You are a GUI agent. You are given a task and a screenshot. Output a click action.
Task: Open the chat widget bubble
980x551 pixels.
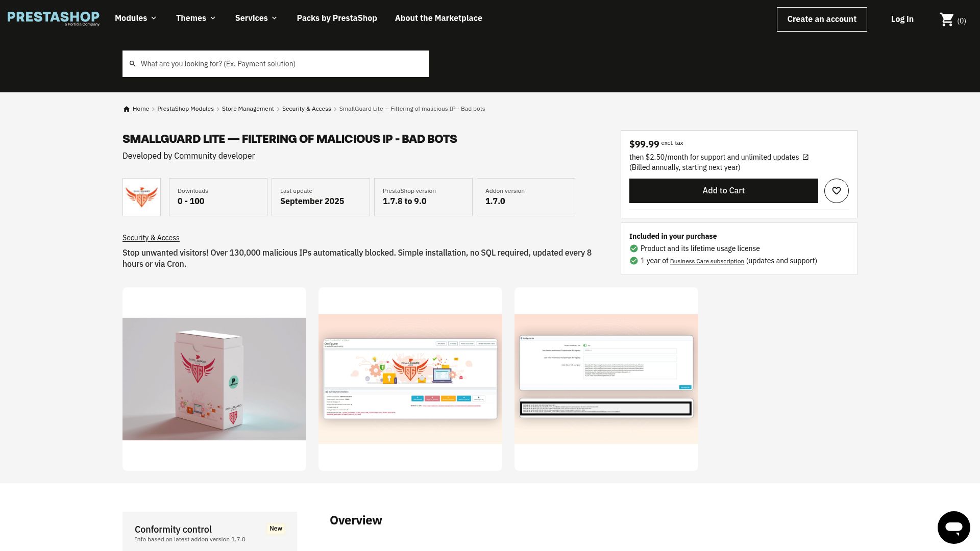pos(953,527)
